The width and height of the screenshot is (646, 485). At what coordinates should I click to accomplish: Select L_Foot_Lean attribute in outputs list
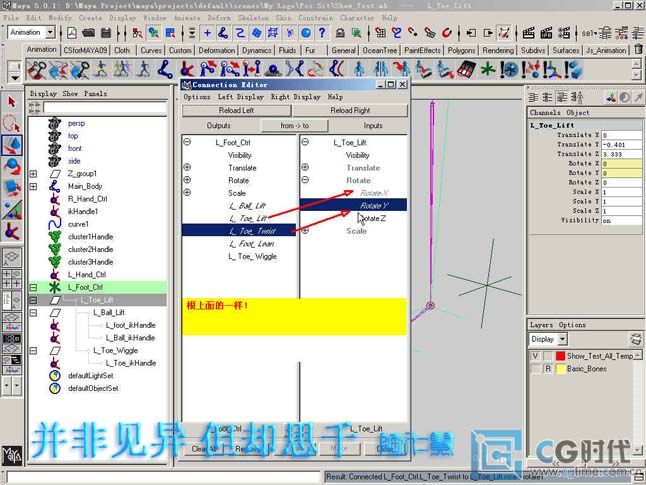pyautogui.click(x=252, y=244)
